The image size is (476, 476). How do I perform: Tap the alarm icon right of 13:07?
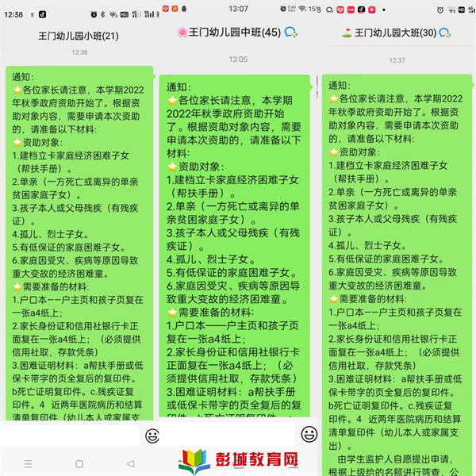[282, 9]
